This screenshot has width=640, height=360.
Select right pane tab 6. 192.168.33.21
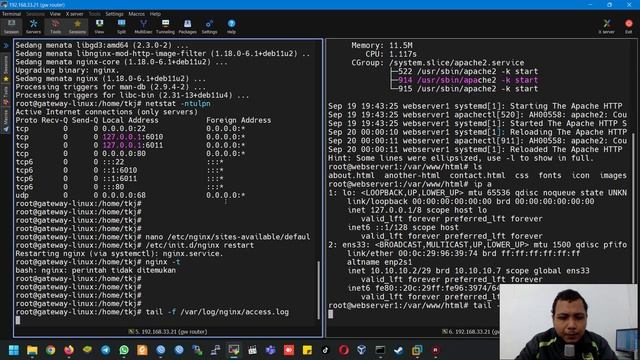[x=470, y=332]
